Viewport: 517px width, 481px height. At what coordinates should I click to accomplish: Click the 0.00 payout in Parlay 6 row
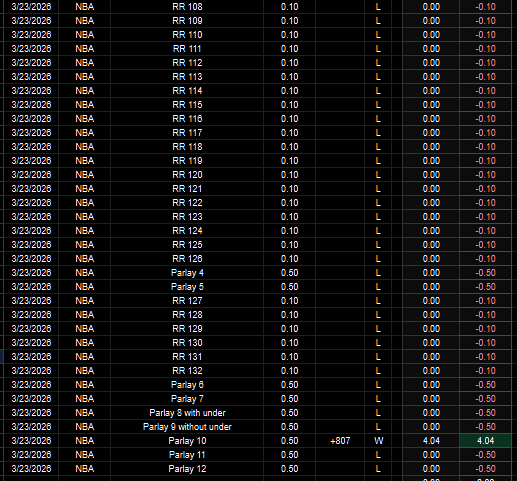click(431, 385)
